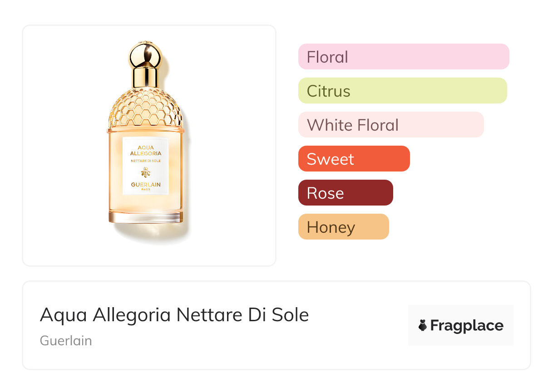Click the AQUA ALLEGORIA text on bottle
Viewport: 553px width, 392px height.
tap(145, 150)
